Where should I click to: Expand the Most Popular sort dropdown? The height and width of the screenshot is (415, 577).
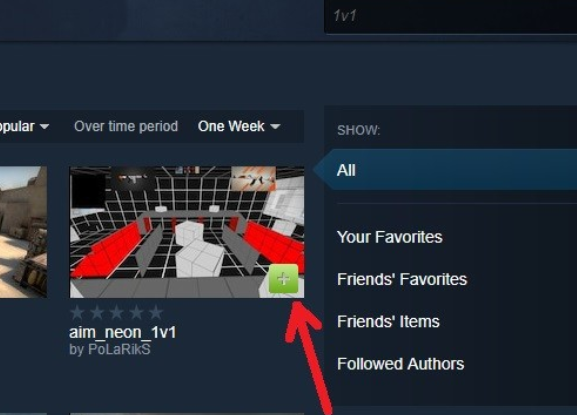(x=24, y=127)
